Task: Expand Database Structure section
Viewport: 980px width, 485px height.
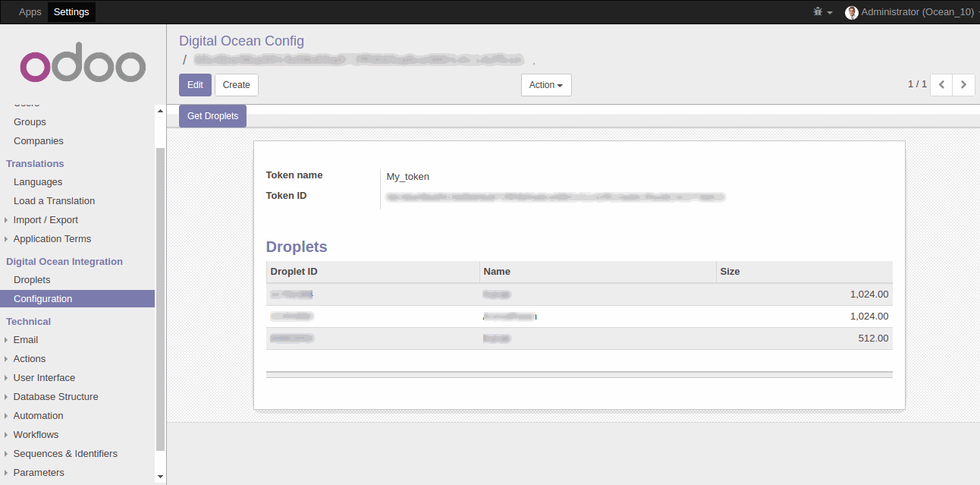Action: 55,397
